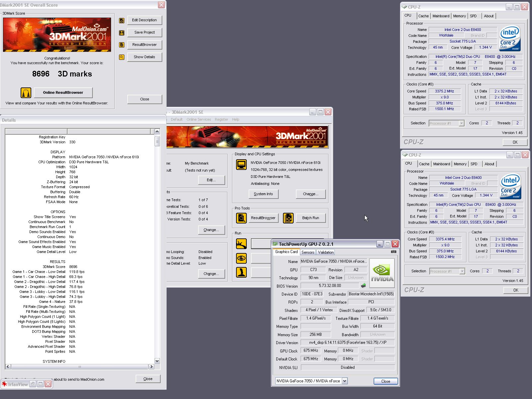Click the Show Details magnifier icon
532x399 pixels.
tap(122, 57)
